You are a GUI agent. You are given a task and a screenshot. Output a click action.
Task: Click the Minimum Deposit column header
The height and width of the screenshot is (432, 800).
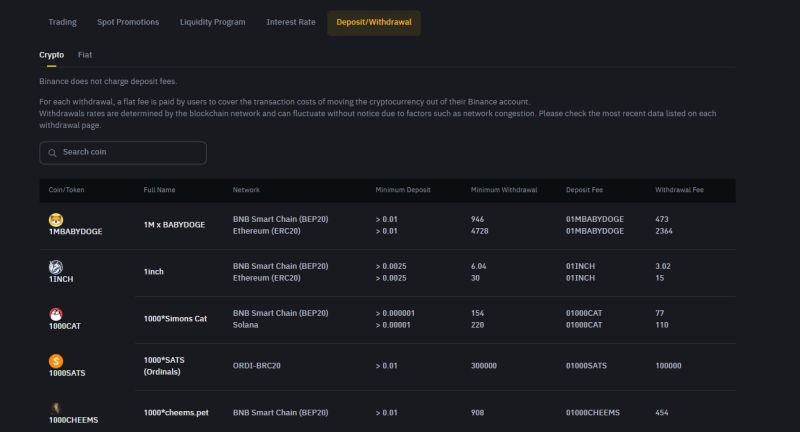pyautogui.click(x=403, y=190)
